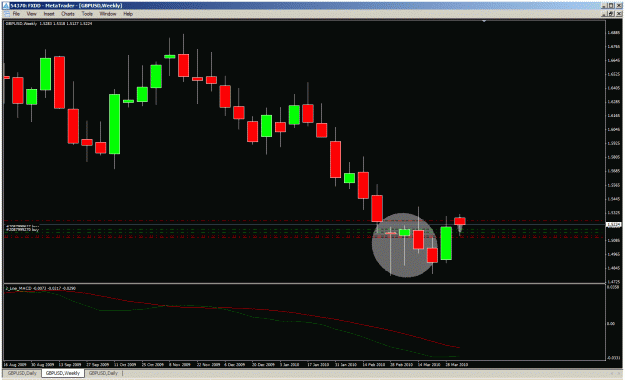Image resolution: width=625 pixels, height=380 pixels.
Task: Open the Charts menu
Action: coord(68,14)
